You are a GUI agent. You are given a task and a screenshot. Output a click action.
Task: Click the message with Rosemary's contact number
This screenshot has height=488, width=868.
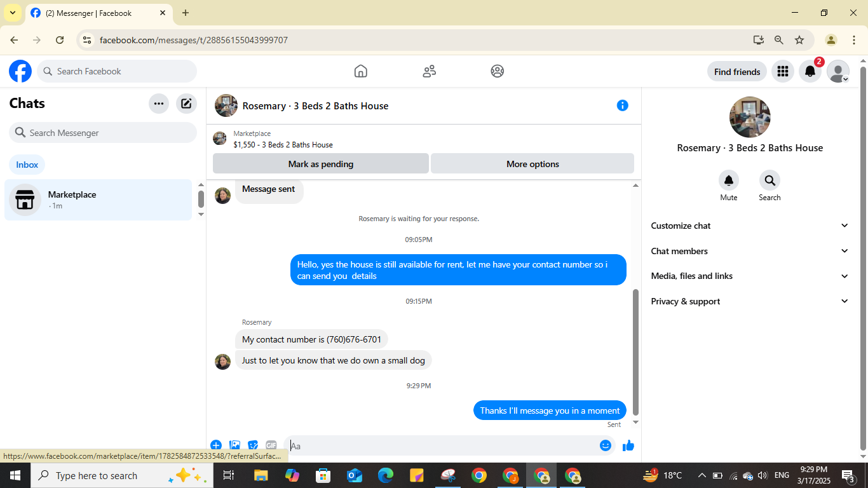tap(311, 339)
